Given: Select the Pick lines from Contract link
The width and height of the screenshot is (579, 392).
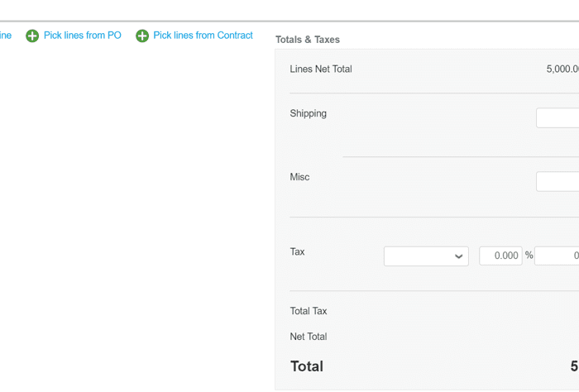Looking at the screenshot, I should [203, 36].
